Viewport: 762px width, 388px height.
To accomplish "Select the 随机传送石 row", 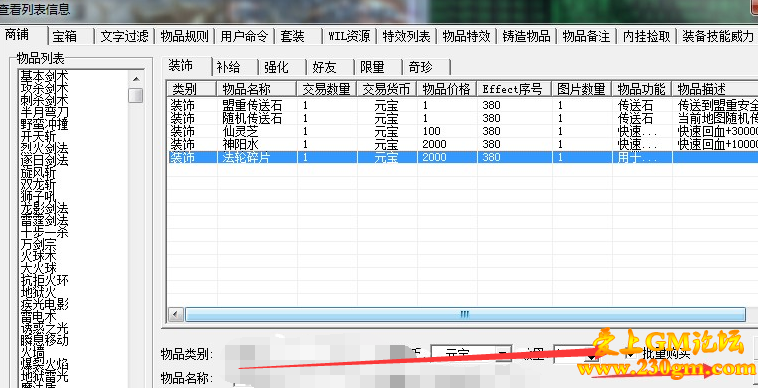I will click(462, 118).
